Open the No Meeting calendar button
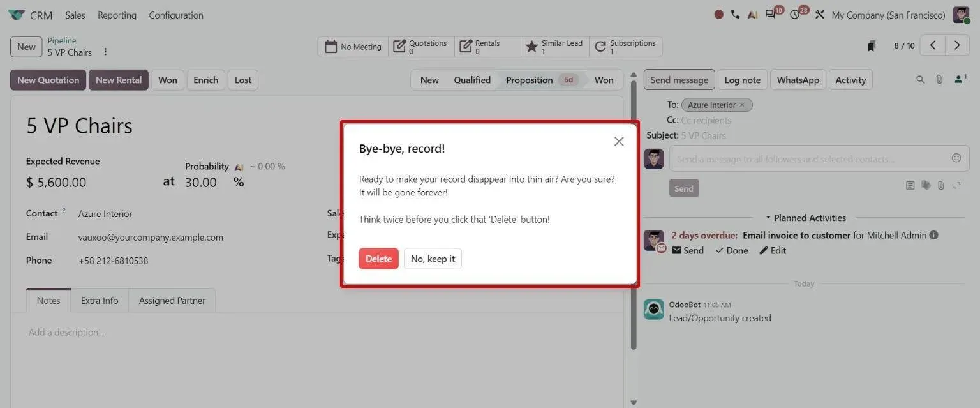Screen dimensions: 980x408 (x=353, y=47)
